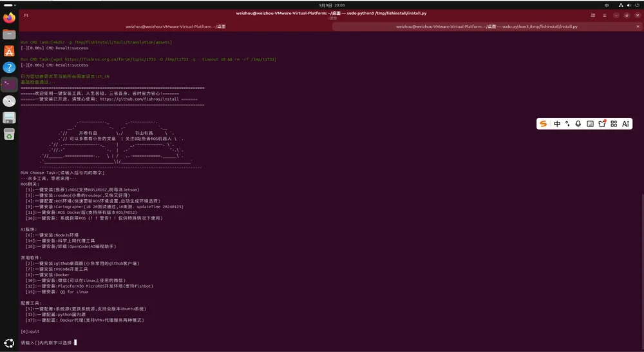Open the new terminal tab button
This screenshot has width=644, height=352.
point(26,15)
